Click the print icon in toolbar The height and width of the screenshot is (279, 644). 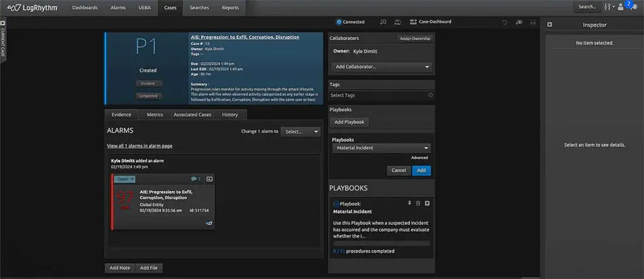pyautogui.click(x=533, y=22)
